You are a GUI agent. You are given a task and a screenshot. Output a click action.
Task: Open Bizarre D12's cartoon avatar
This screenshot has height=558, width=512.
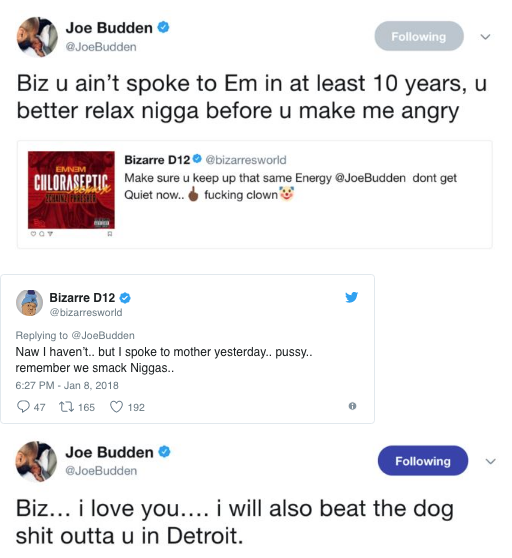point(30,303)
